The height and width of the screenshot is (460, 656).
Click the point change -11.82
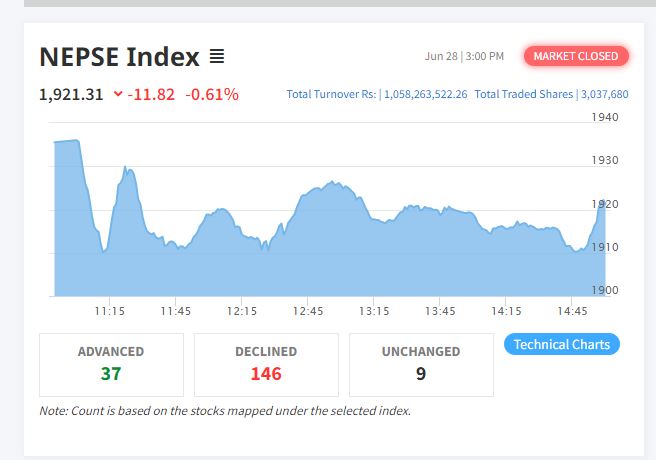pos(151,95)
